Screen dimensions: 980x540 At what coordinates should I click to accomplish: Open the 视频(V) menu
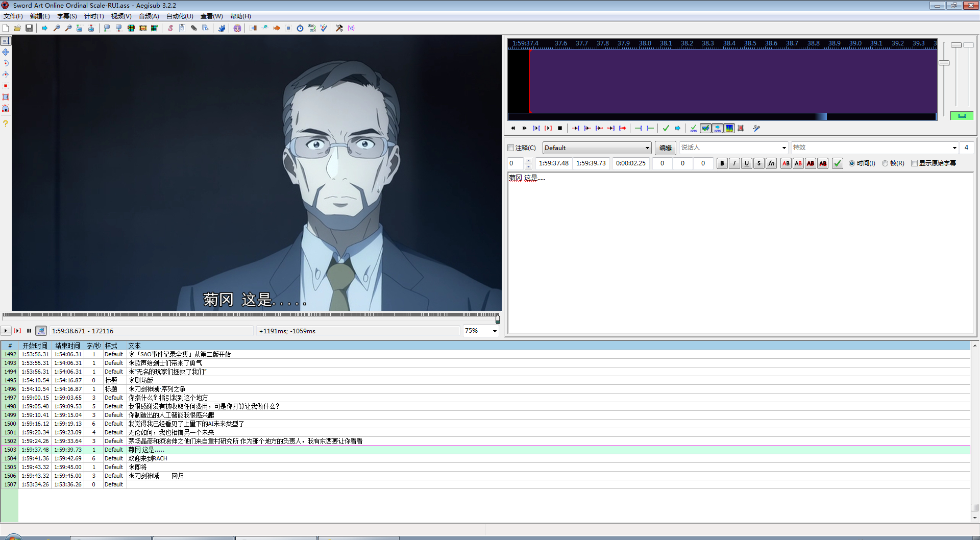(x=121, y=16)
